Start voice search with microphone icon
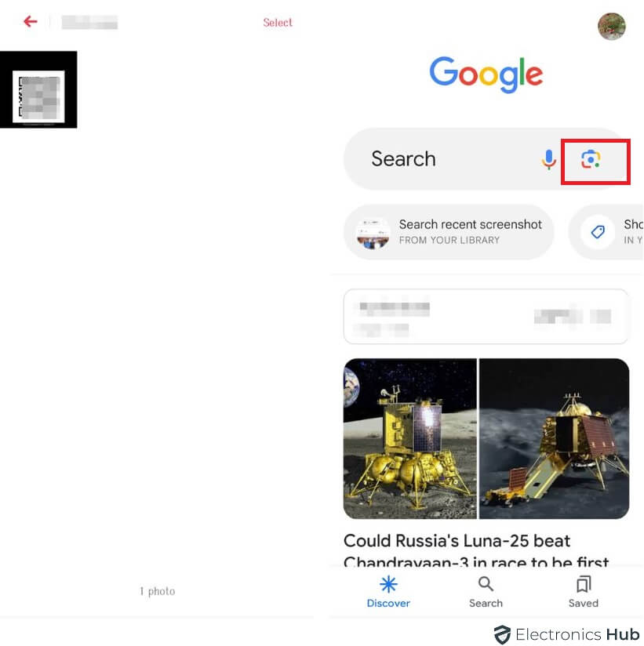644x646 pixels. click(x=549, y=159)
